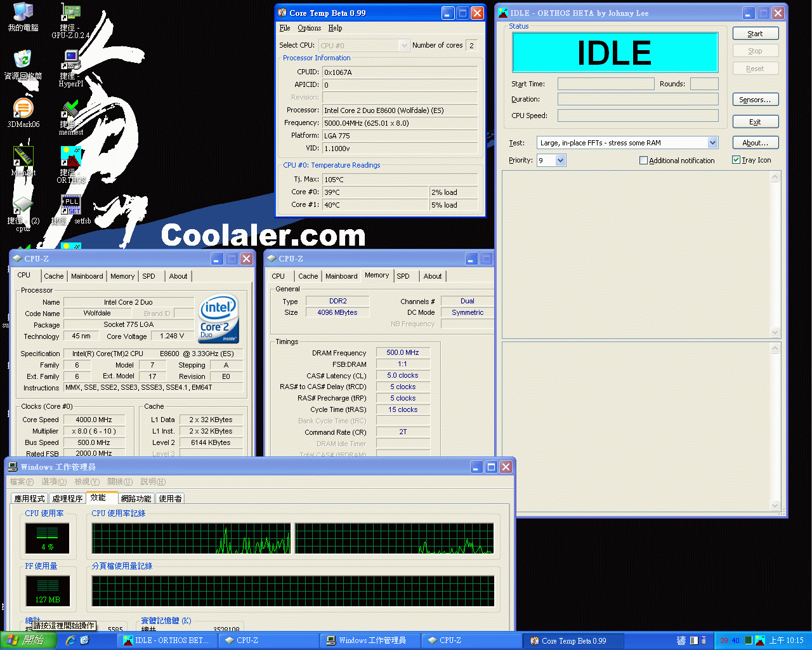Click the down arrow of the lower ORTHOS log scrollbar

(775, 506)
